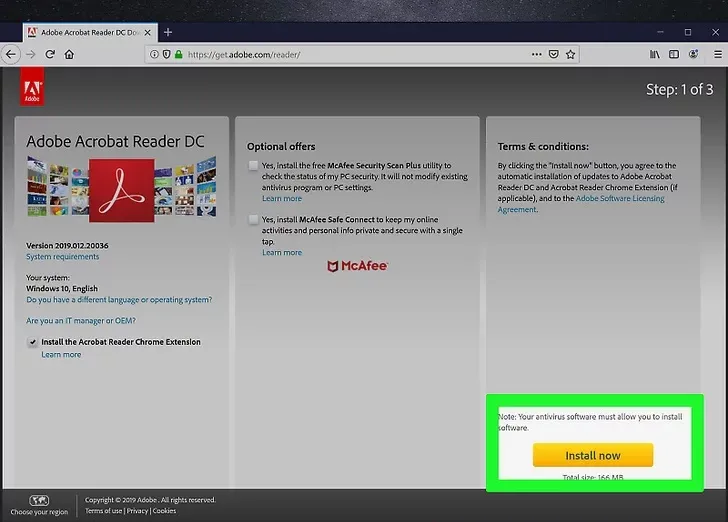
Task: Click the Choose your region map icon
Action: 39,500
